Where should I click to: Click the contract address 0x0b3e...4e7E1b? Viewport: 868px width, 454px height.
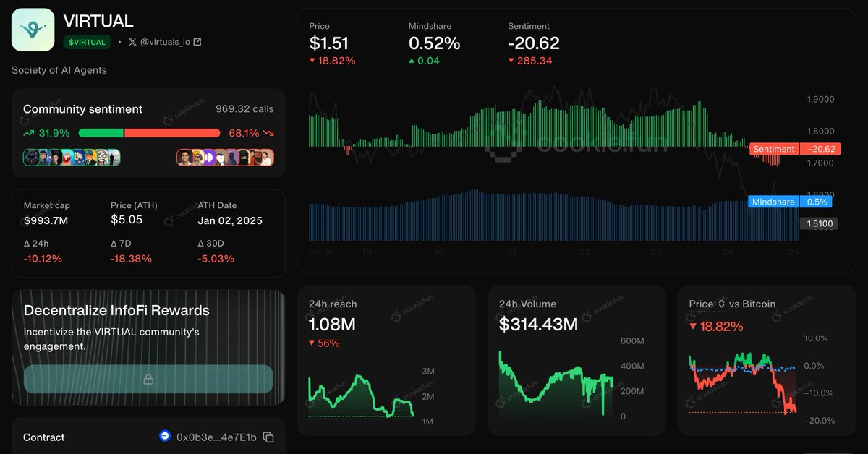tap(216, 437)
